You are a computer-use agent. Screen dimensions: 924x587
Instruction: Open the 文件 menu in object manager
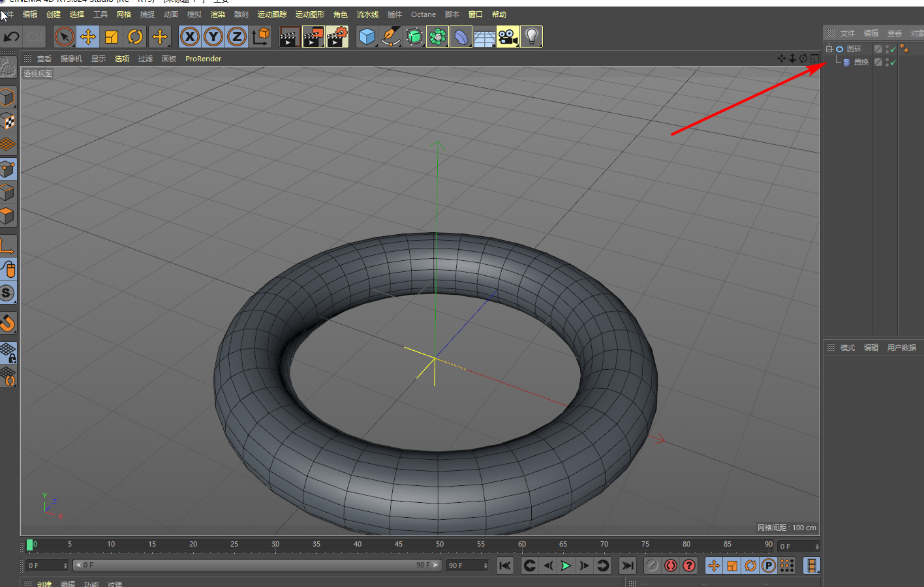848,33
